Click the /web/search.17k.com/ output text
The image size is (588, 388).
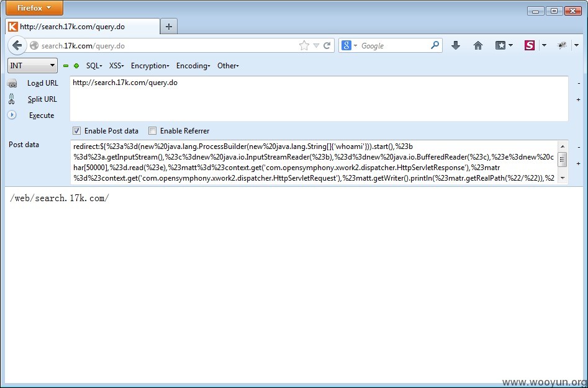[x=60, y=198]
